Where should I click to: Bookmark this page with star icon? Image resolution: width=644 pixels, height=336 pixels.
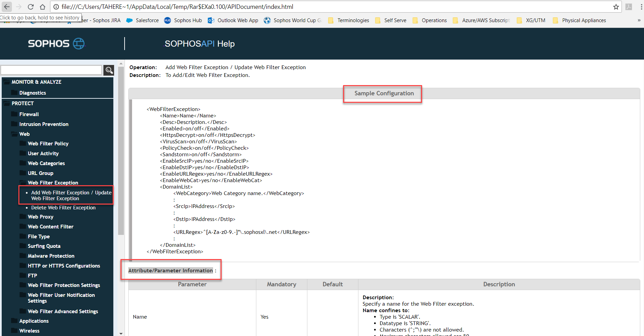coord(616,7)
